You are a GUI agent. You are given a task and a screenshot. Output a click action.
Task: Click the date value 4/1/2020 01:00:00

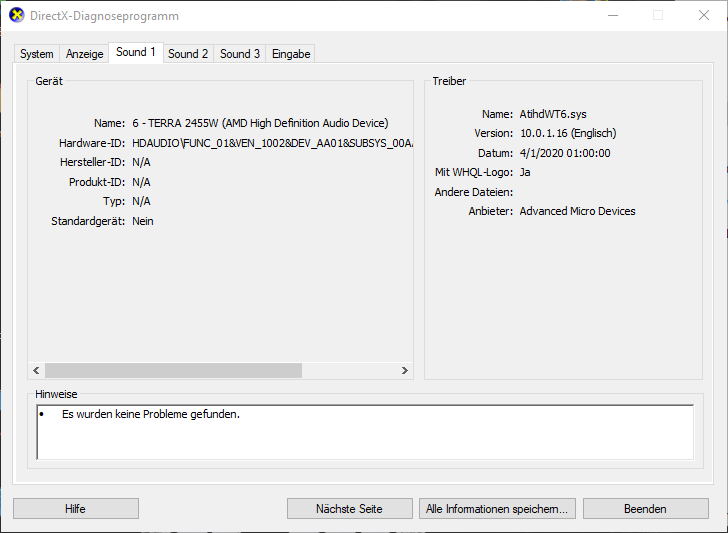point(565,153)
